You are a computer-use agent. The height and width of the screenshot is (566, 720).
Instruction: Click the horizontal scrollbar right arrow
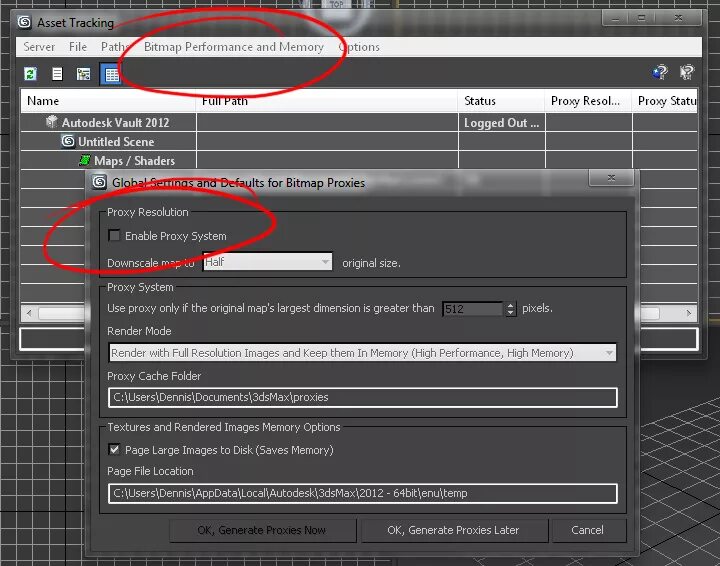click(x=688, y=313)
